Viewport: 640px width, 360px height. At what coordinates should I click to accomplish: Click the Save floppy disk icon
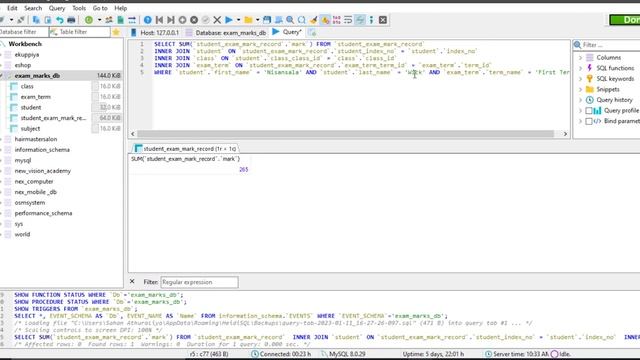(x=267, y=20)
